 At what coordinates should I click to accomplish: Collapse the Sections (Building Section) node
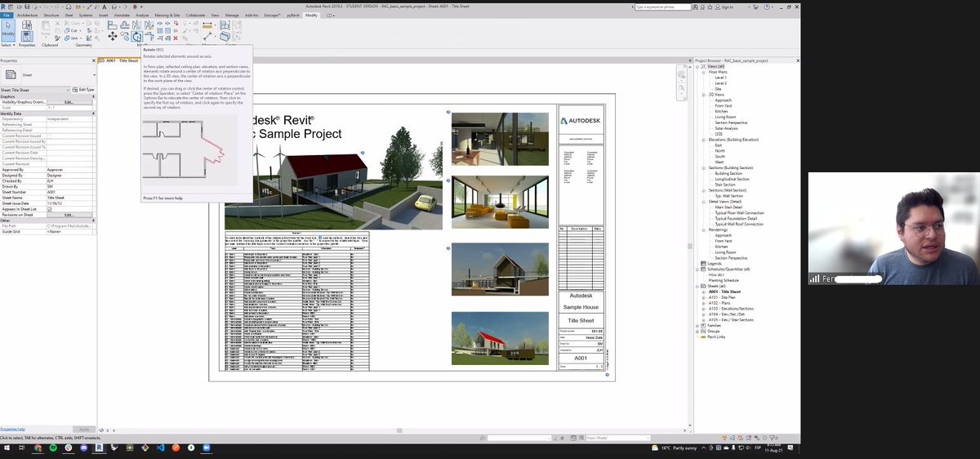[x=703, y=167]
